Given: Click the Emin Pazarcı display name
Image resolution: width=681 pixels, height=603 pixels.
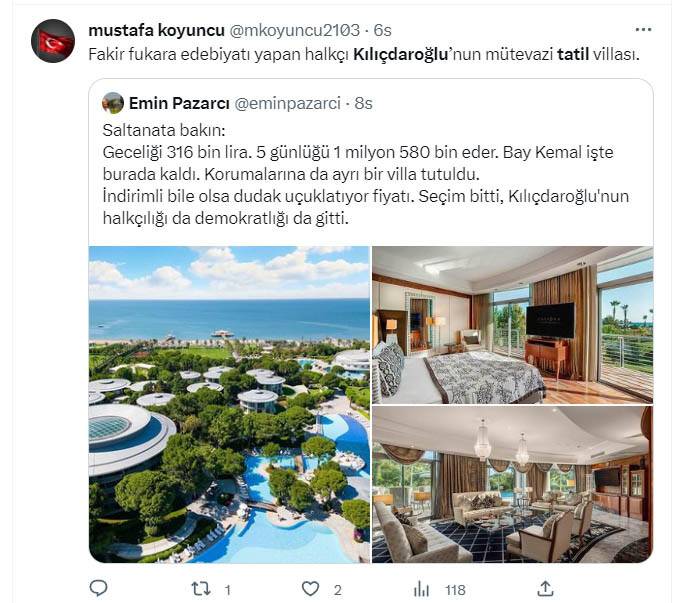Looking at the screenshot, I should [179, 103].
